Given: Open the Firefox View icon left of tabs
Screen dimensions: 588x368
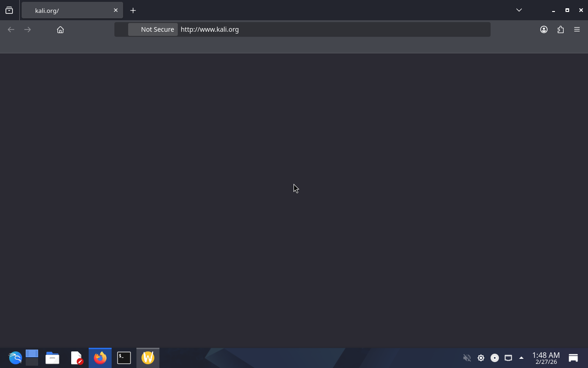Looking at the screenshot, I should (9, 10).
